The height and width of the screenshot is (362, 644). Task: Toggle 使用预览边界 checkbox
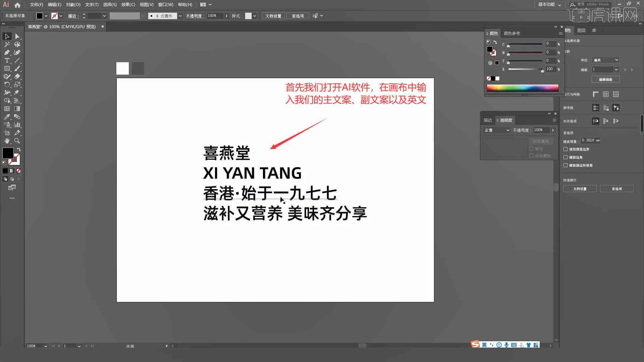click(566, 149)
